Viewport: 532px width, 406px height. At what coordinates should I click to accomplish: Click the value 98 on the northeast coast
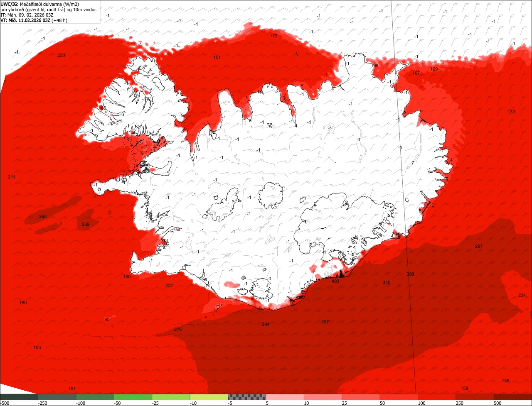click(x=376, y=66)
